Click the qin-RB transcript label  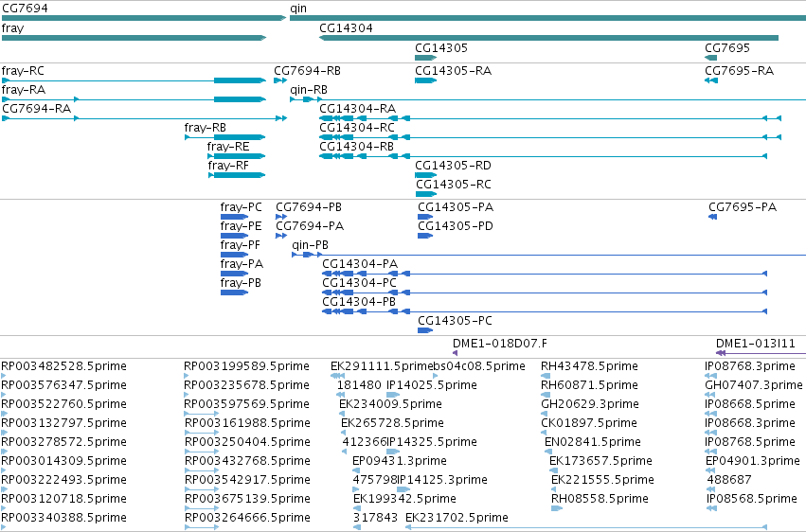pyautogui.click(x=309, y=90)
